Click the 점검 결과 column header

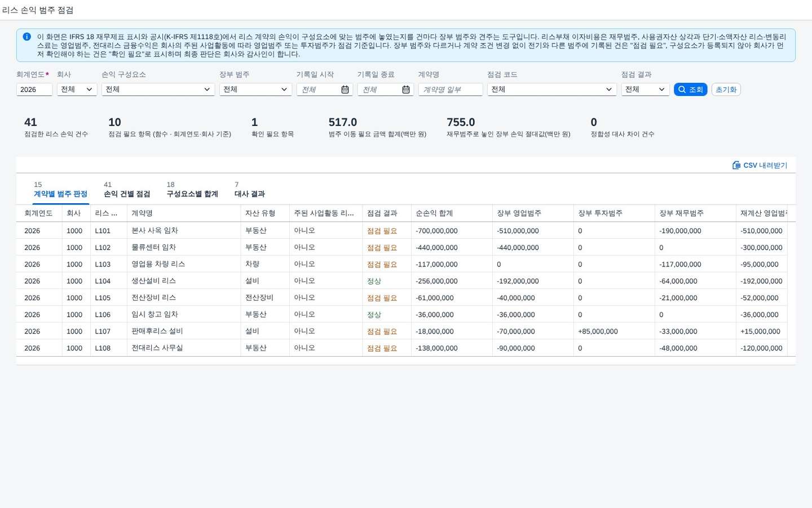click(387, 213)
